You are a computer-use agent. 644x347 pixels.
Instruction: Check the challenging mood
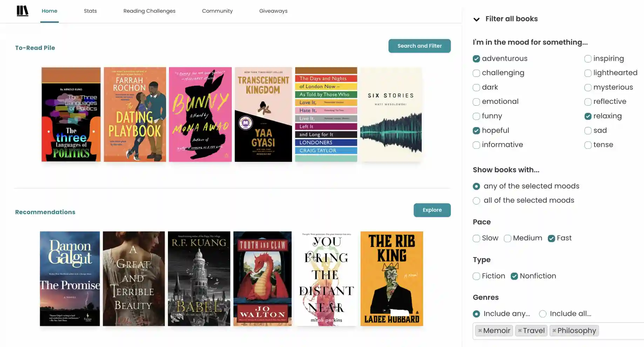476,73
